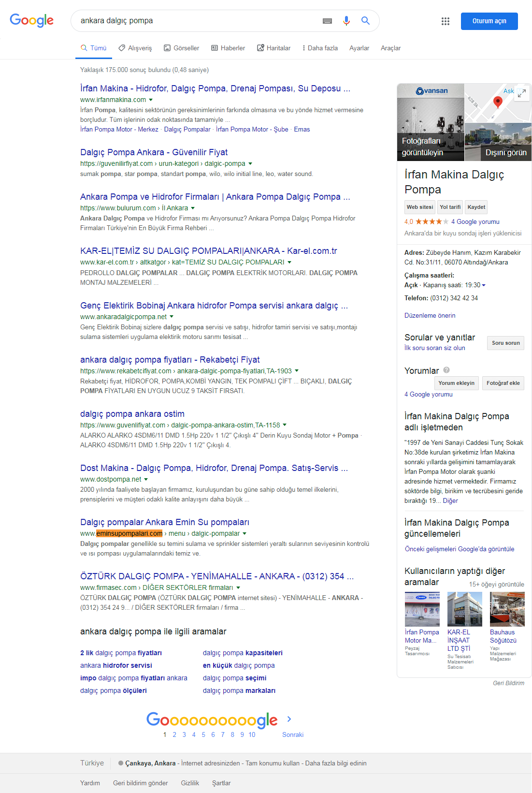Click the Dalgıç Pompalar sitelink
This screenshot has height=793, width=532.
coord(187,129)
